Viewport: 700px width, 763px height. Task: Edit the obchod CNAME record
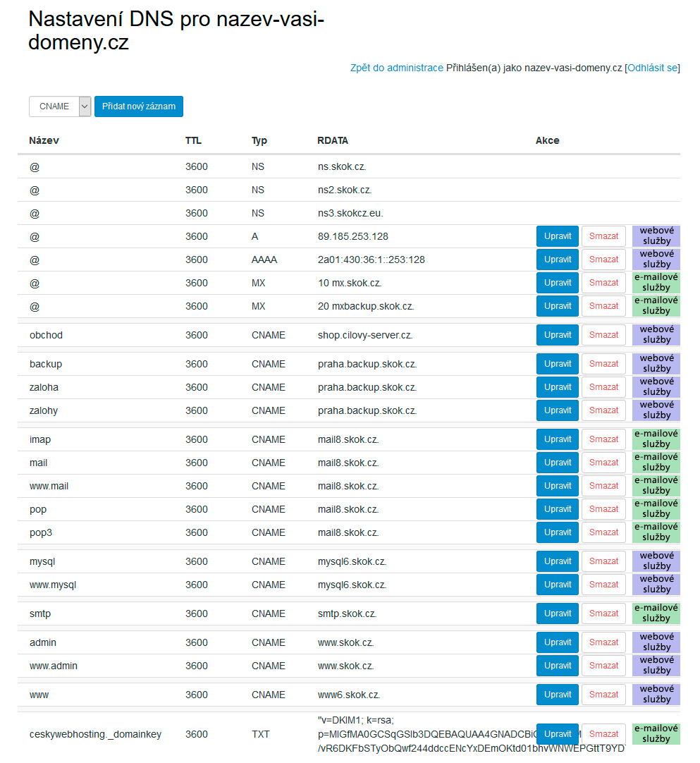click(558, 335)
